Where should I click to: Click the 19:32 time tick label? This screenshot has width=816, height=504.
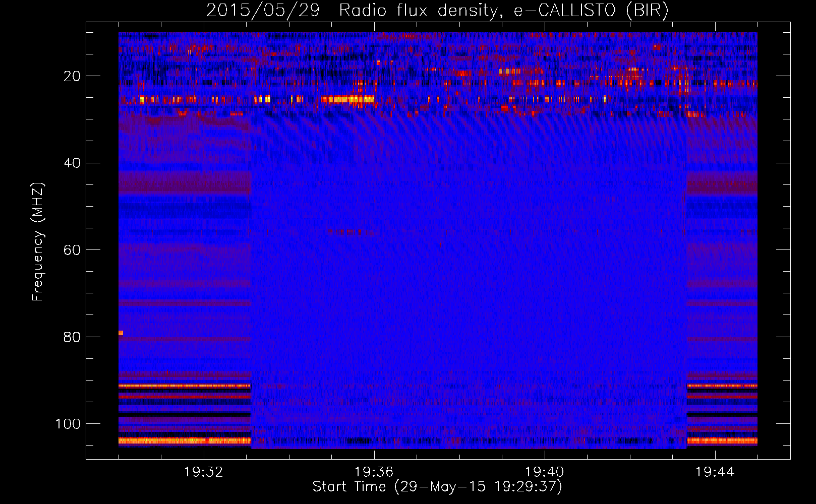point(204,472)
